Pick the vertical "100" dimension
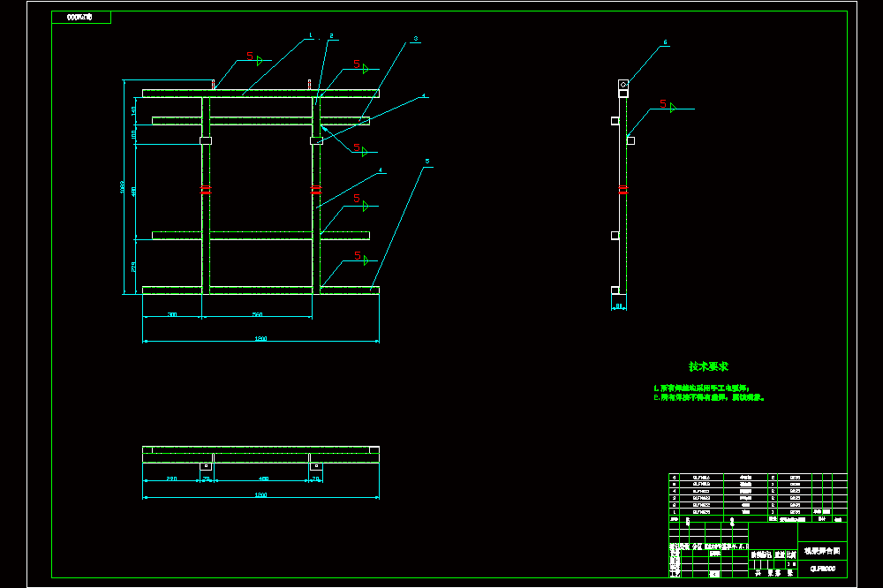The image size is (883, 588). tap(133, 134)
